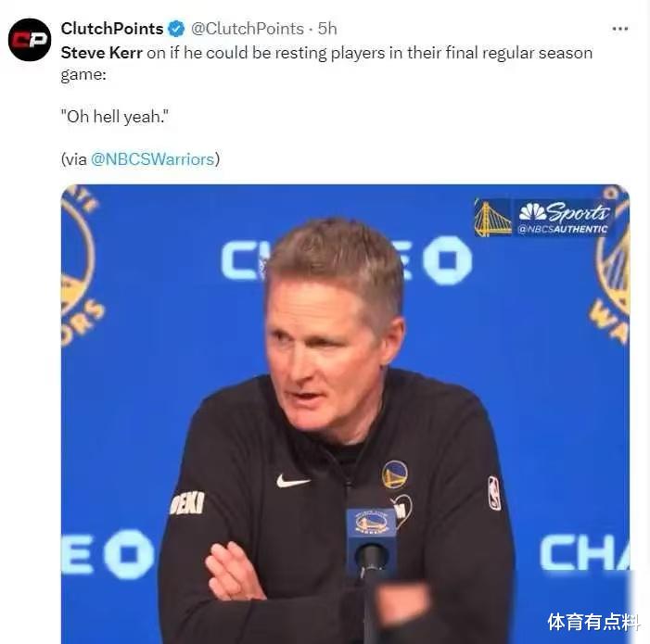
Task: Click the 5h timestamp of the tweet
Action: point(327,29)
